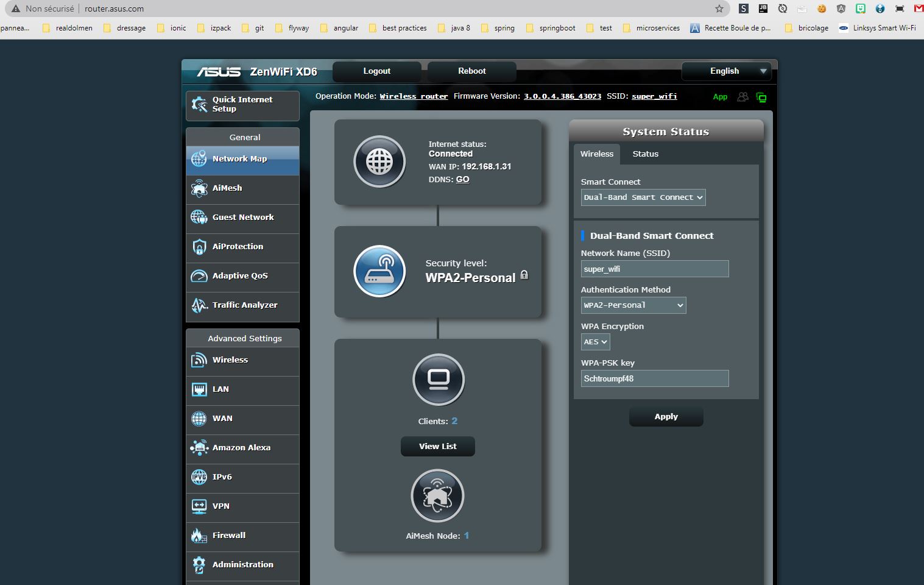The width and height of the screenshot is (924, 585).
Task: Open the springboot bookmark folder
Action: click(x=551, y=28)
